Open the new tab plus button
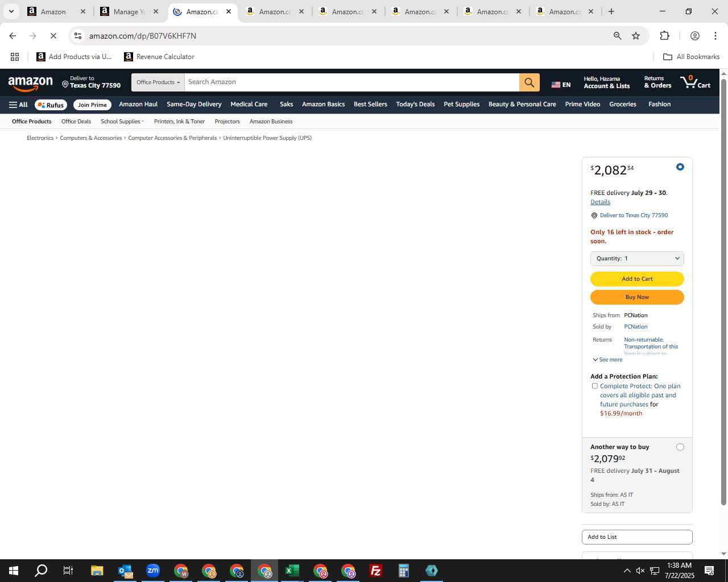The height and width of the screenshot is (582, 728). point(611,11)
